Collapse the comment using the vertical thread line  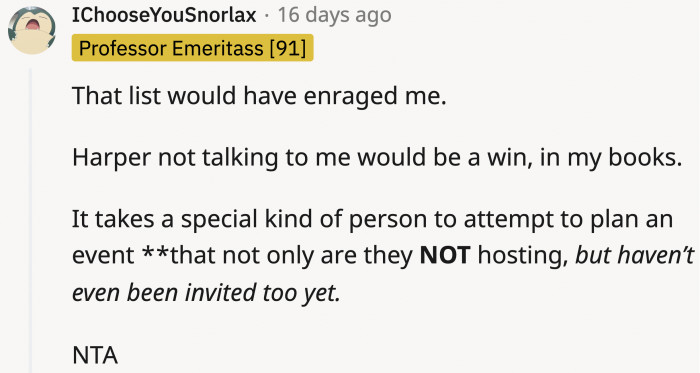click(30, 221)
